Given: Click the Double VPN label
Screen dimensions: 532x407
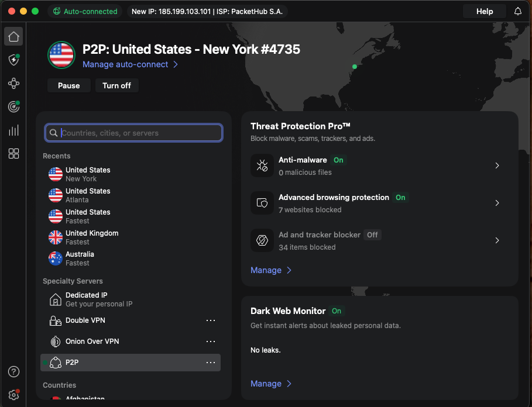Looking at the screenshot, I should pyautogui.click(x=85, y=320).
